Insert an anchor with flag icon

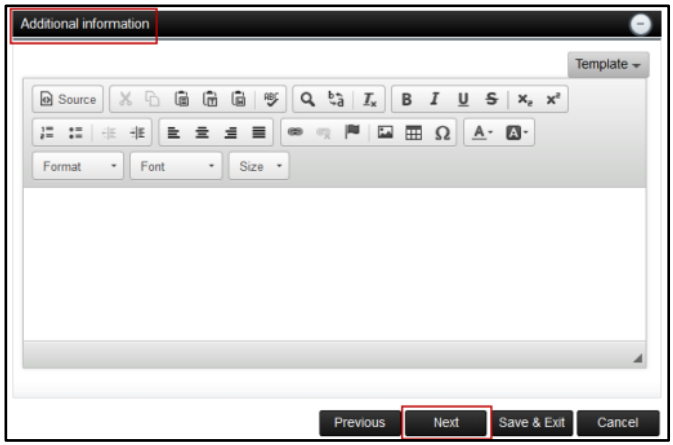click(352, 132)
